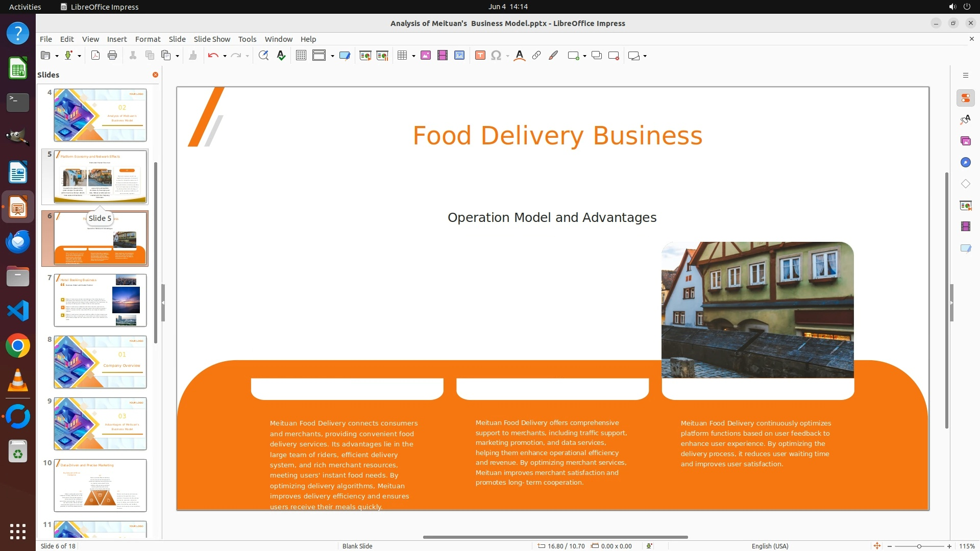Expand the Undo history dropdown arrow

click(225, 56)
